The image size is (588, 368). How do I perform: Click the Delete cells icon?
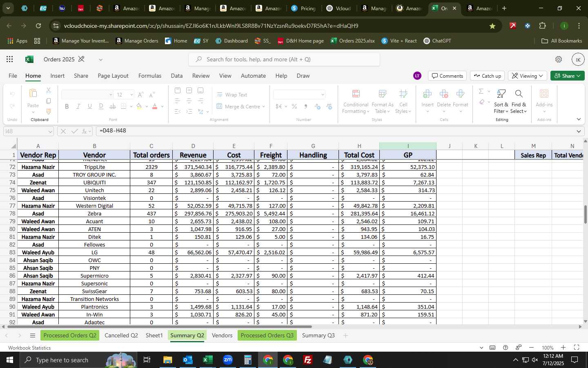pos(443,94)
